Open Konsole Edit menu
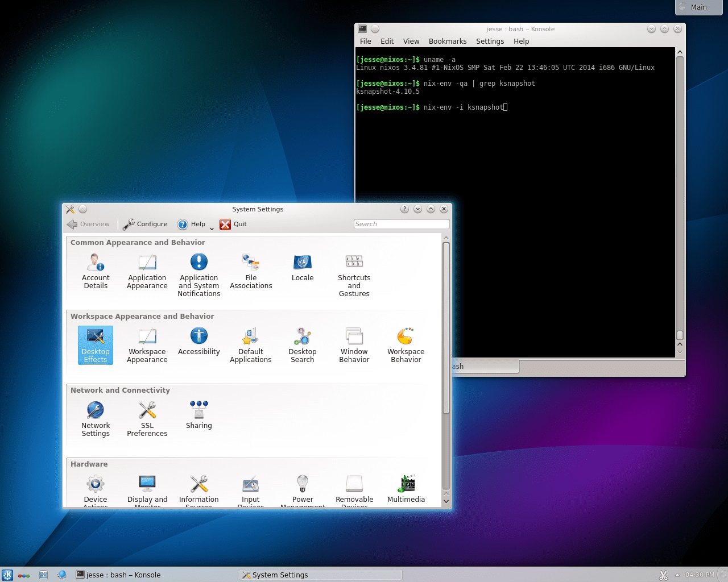The image size is (728, 582). (387, 41)
